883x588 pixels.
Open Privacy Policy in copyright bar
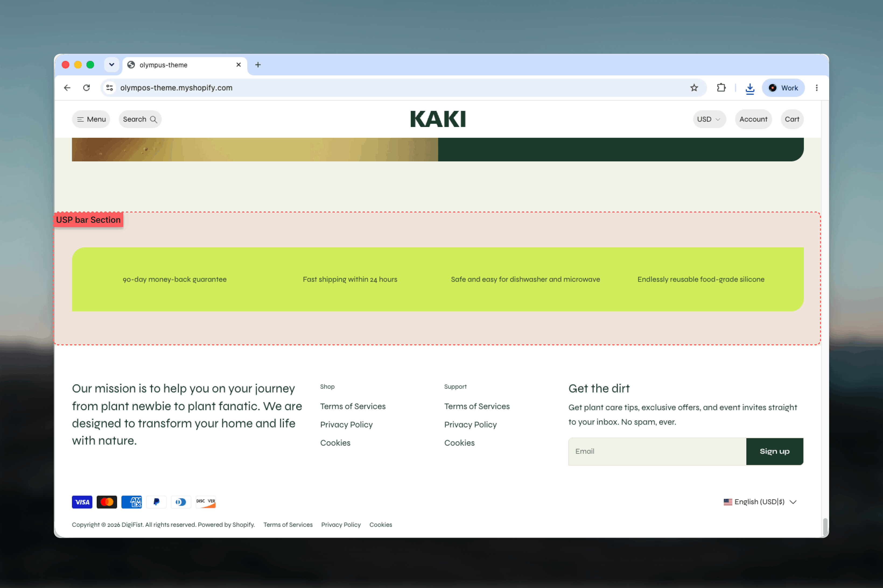pos(341,525)
